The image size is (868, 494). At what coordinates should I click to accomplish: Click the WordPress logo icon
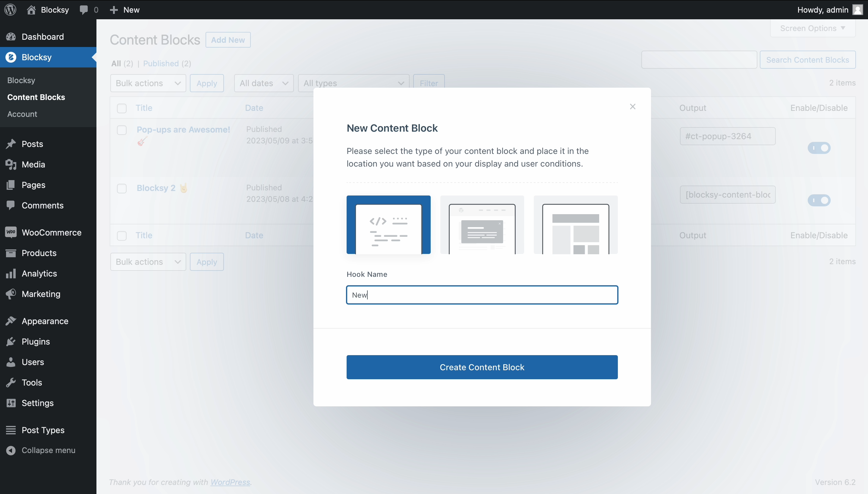10,10
